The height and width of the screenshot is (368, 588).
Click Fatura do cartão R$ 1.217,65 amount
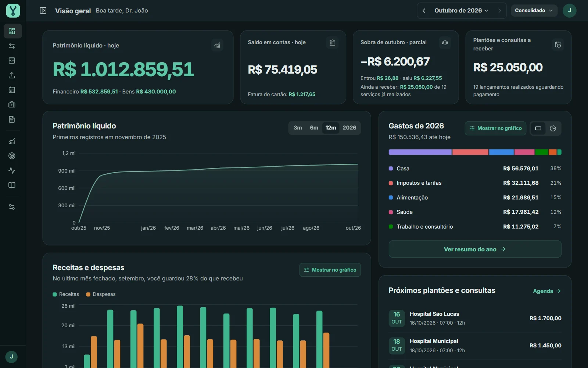[302, 95]
